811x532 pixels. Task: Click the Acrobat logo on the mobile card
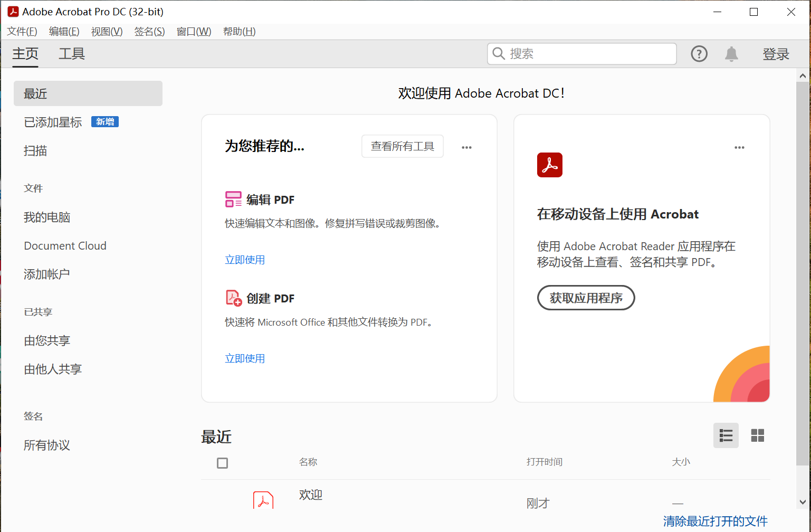tap(550, 165)
